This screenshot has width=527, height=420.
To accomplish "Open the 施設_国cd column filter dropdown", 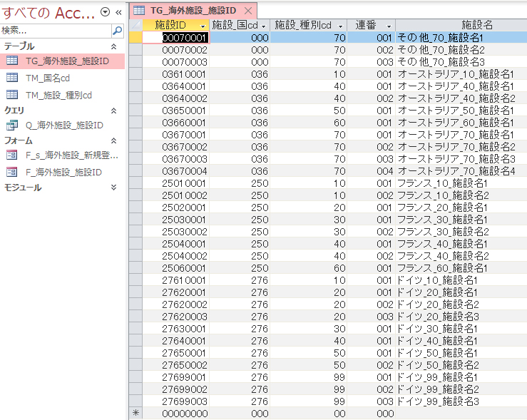I will click(x=264, y=26).
